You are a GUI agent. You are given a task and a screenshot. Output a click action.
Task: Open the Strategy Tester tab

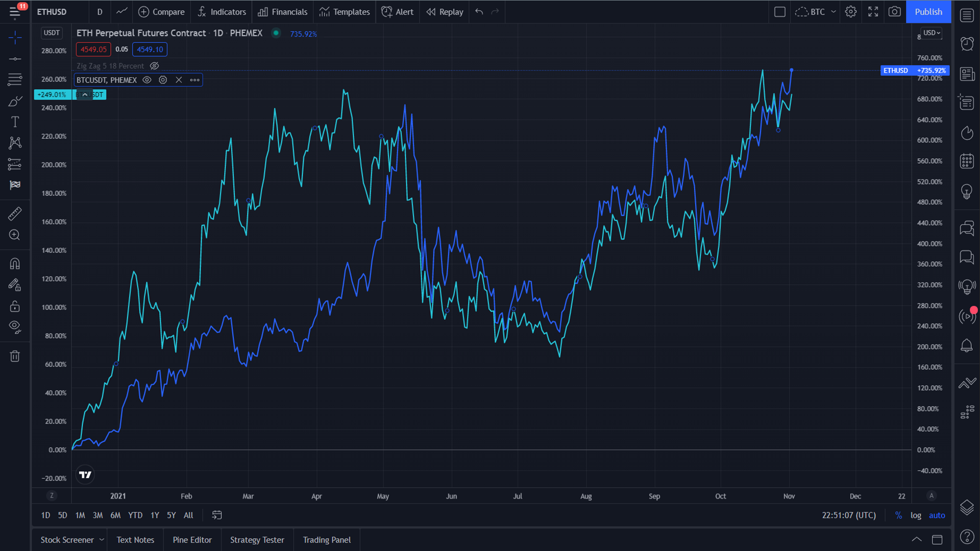(257, 539)
